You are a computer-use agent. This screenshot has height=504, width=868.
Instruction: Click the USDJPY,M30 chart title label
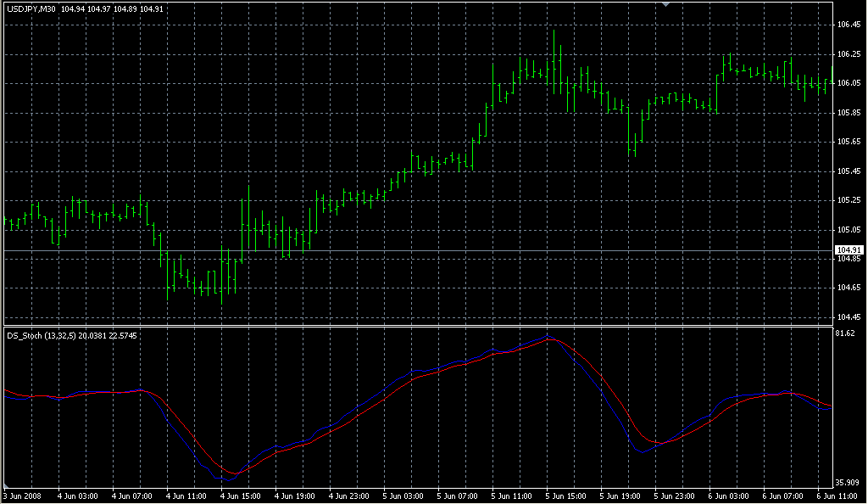tap(32, 8)
